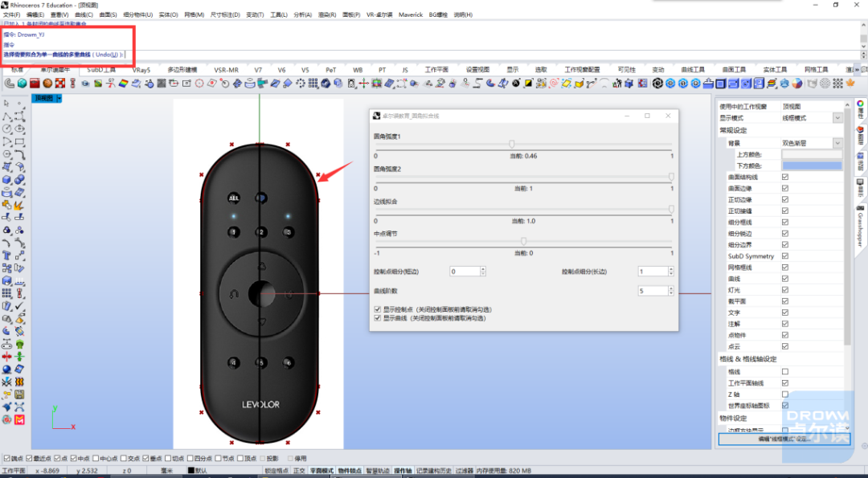Image resolution: width=868 pixels, height=478 pixels.
Task: Click the color wheel icon on right edge
Action: [x=860, y=104]
